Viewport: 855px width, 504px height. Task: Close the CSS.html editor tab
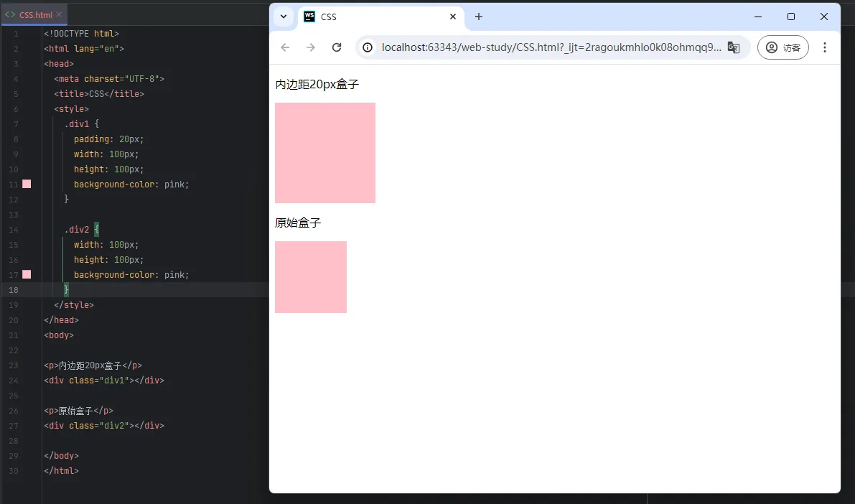59,13
